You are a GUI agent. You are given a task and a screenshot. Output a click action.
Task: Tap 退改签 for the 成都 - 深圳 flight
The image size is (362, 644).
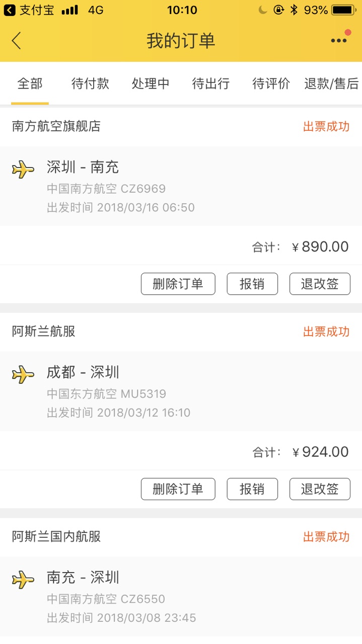320,489
